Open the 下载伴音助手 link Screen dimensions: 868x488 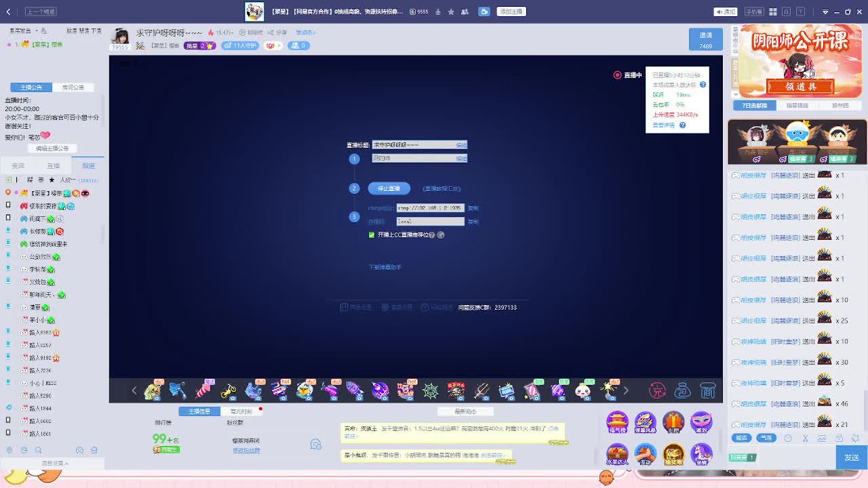pos(384,267)
